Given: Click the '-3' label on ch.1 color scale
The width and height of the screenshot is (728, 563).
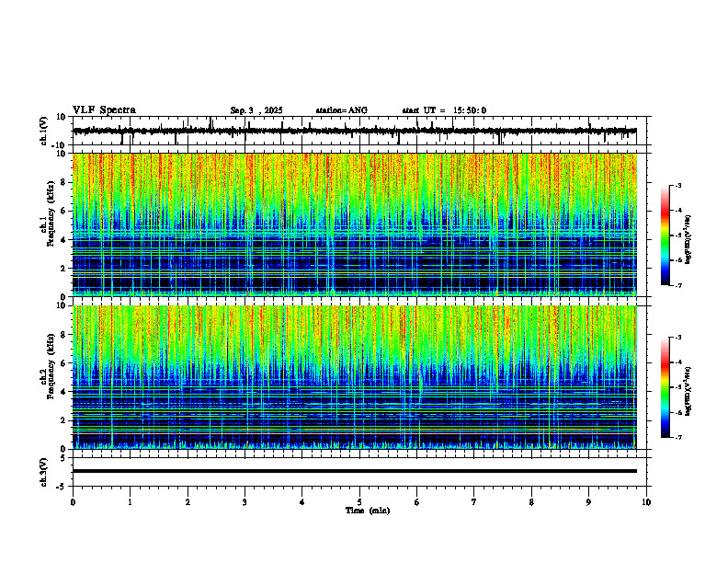Looking at the screenshot, I should [678, 185].
